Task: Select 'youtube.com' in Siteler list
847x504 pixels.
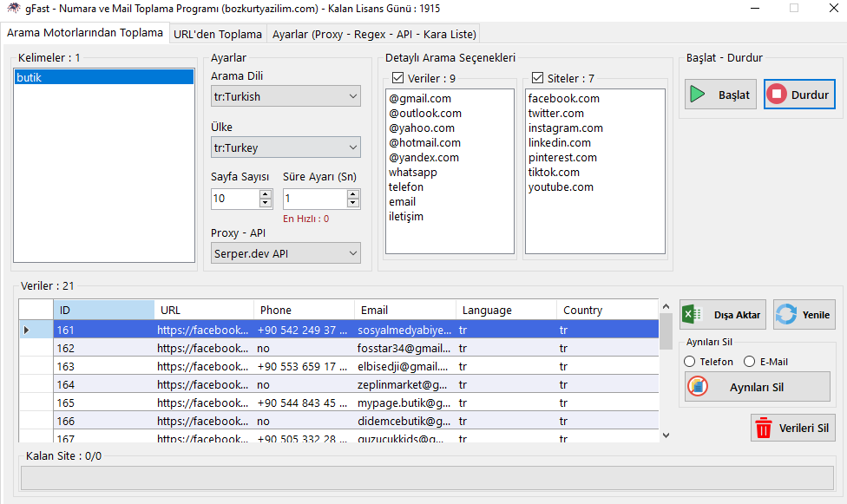Action: point(561,187)
